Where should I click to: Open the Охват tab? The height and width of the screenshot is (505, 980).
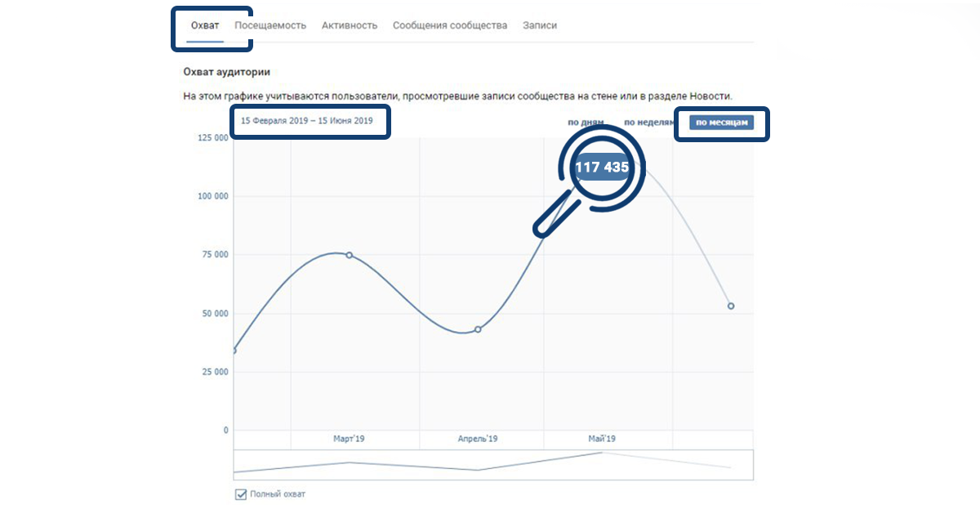pyautogui.click(x=204, y=25)
